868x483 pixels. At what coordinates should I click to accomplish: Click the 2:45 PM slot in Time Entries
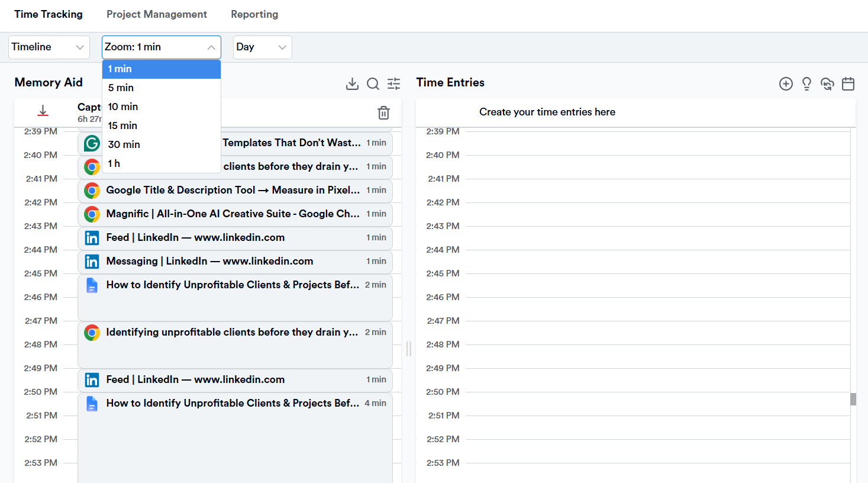click(657, 285)
